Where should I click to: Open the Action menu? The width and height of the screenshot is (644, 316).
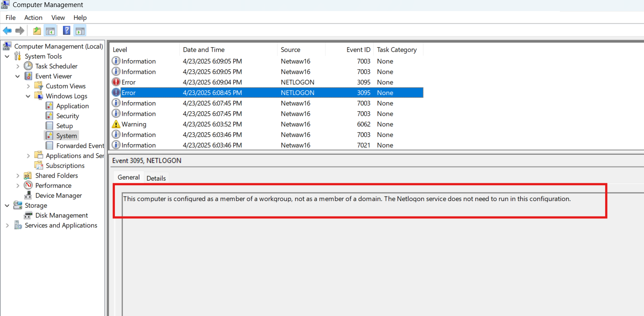pos(33,18)
